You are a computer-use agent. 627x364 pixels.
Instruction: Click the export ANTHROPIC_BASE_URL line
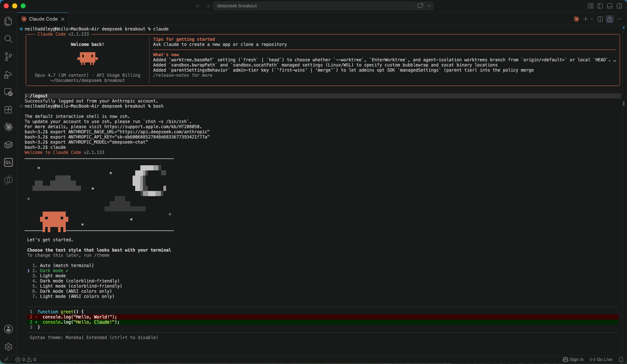tap(117, 132)
